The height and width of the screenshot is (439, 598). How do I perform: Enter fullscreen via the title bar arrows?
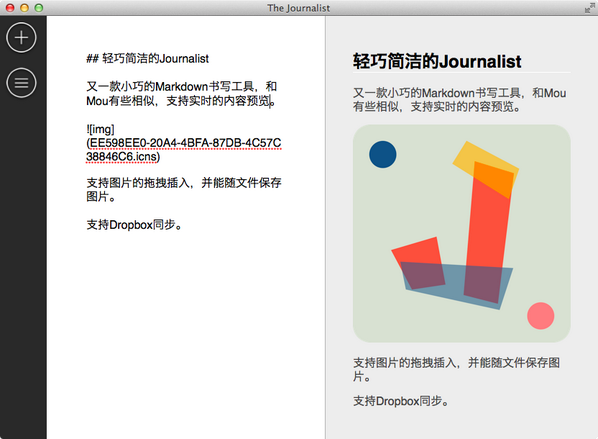590,8
